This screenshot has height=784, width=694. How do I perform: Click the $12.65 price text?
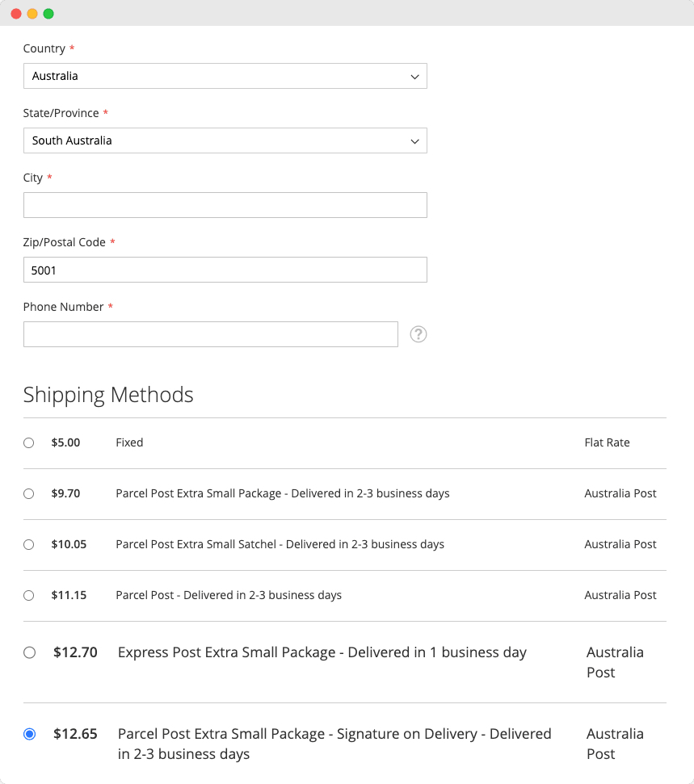click(76, 734)
